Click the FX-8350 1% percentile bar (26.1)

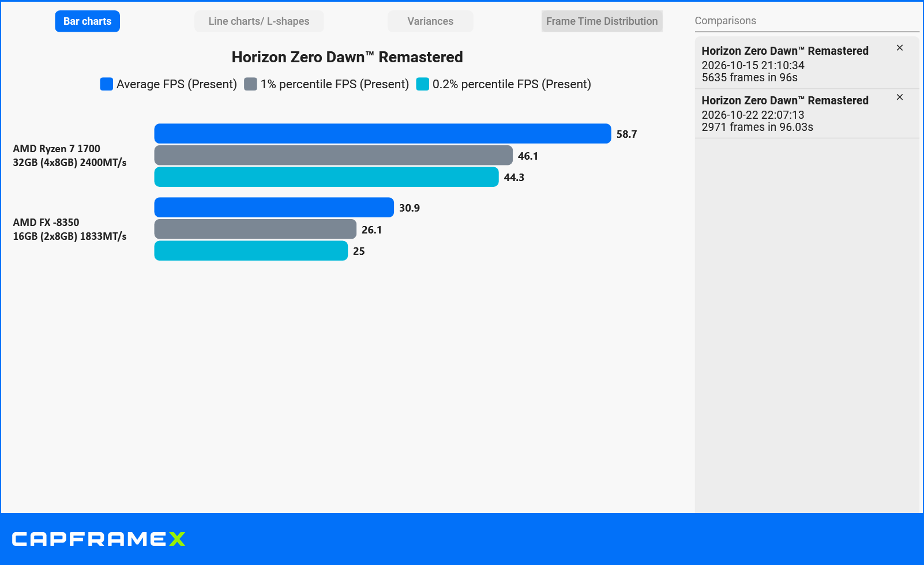click(256, 229)
